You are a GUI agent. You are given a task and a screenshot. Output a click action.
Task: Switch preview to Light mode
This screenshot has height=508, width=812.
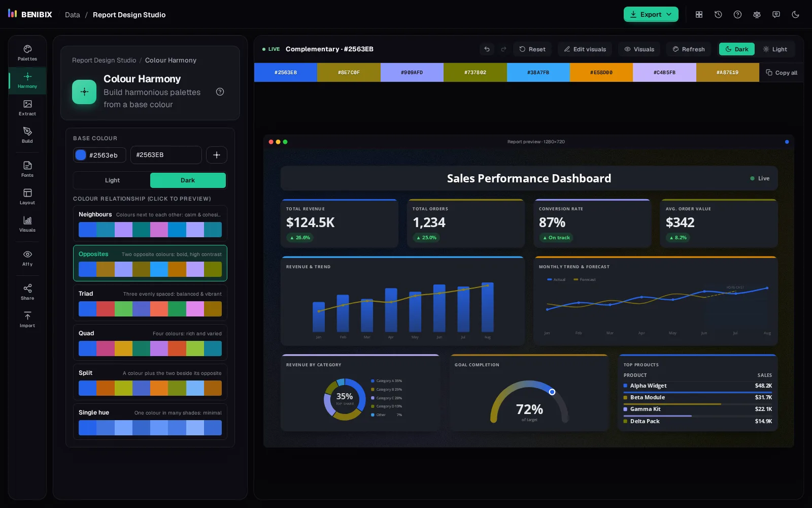tap(775, 49)
